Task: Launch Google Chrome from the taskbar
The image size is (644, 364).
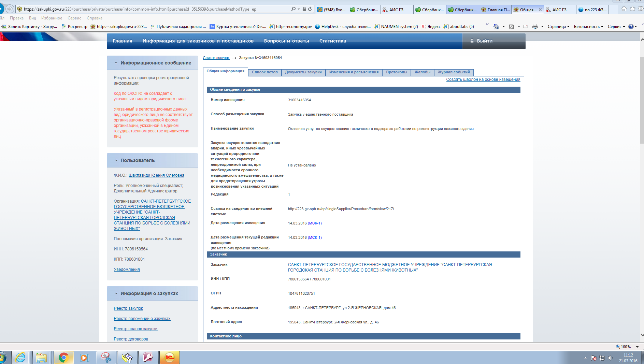Action: pyautogui.click(x=63, y=358)
